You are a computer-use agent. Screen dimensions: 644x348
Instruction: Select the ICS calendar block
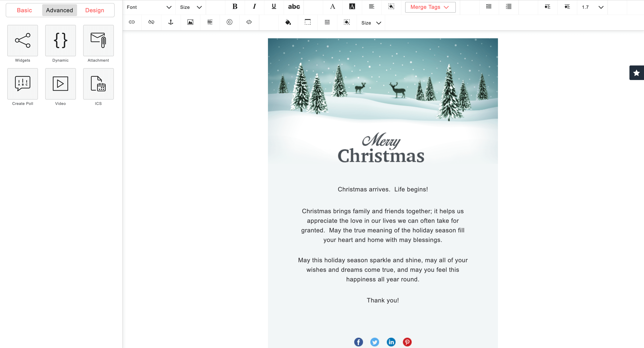coord(98,84)
